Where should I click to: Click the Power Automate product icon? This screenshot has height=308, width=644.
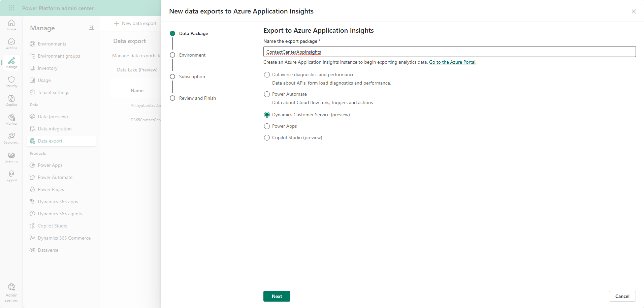coord(32,177)
